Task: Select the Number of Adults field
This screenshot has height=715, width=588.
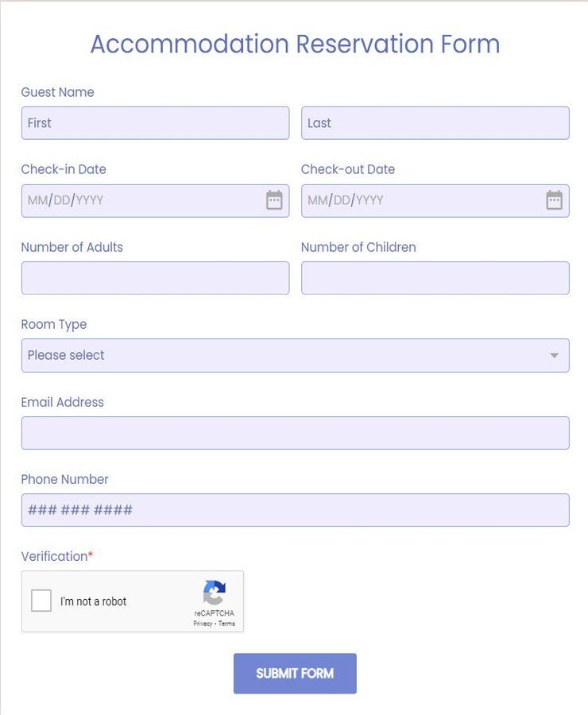Action: coord(155,278)
